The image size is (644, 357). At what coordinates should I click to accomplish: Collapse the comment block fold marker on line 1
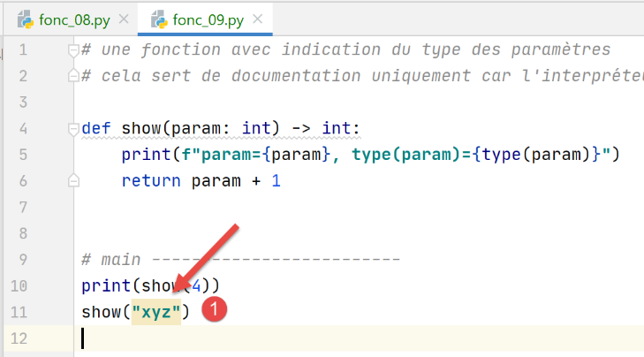pos(74,50)
